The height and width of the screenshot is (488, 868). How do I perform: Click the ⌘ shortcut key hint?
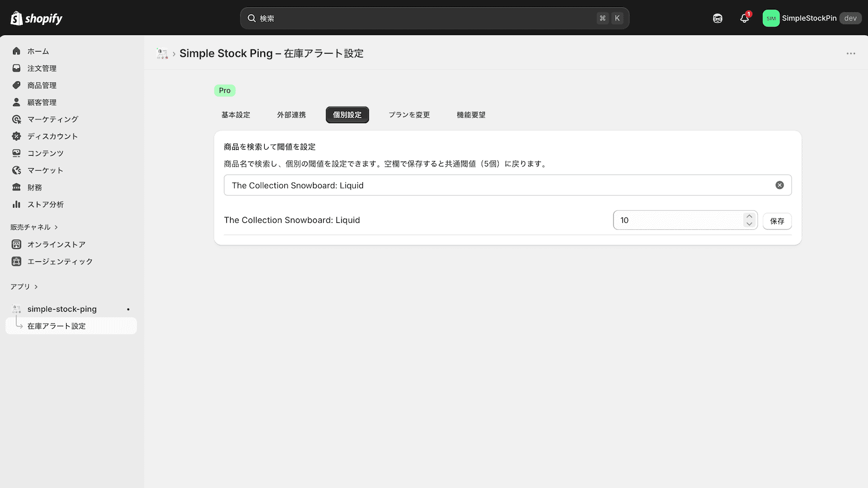603,18
